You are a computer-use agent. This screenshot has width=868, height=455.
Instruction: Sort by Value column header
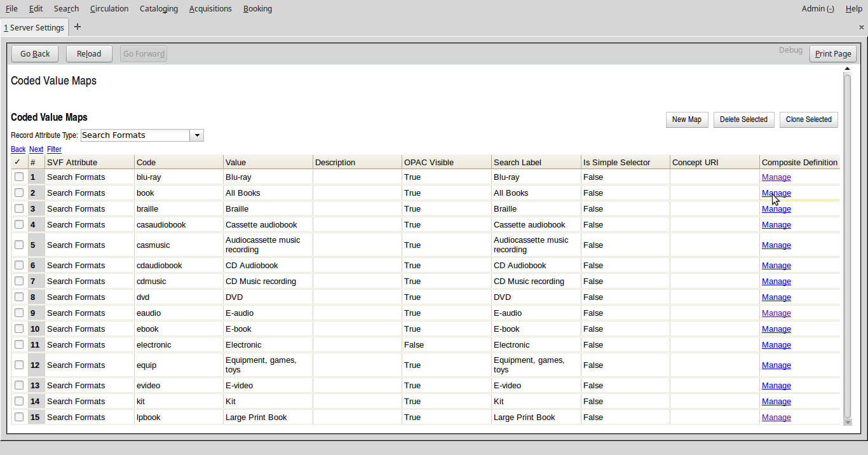click(268, 162)
